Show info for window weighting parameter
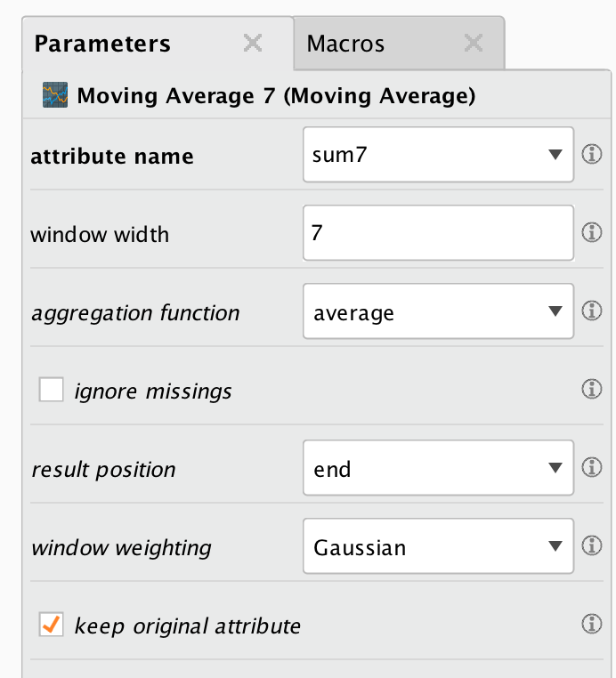 (x=591, y=545)
